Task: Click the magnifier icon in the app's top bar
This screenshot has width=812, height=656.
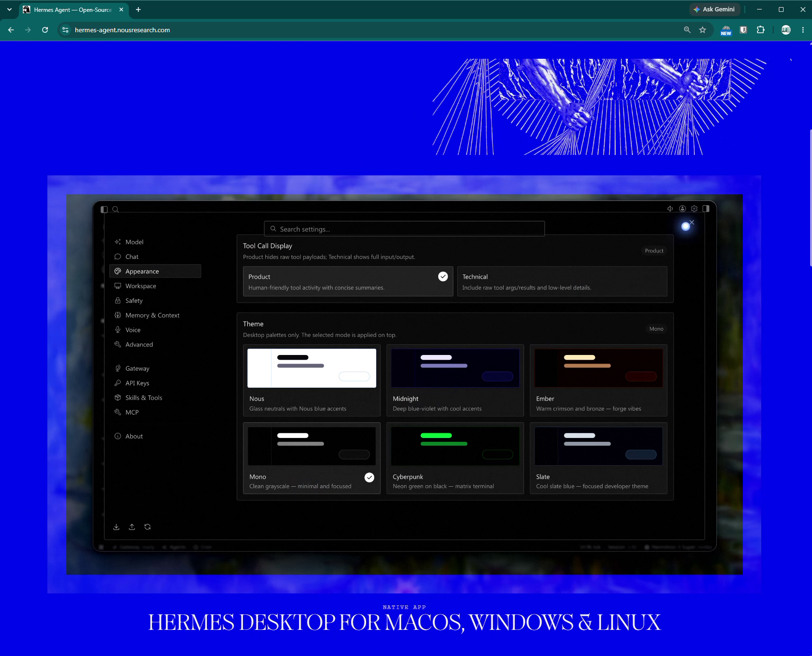Action: click(x=116, y=209)
